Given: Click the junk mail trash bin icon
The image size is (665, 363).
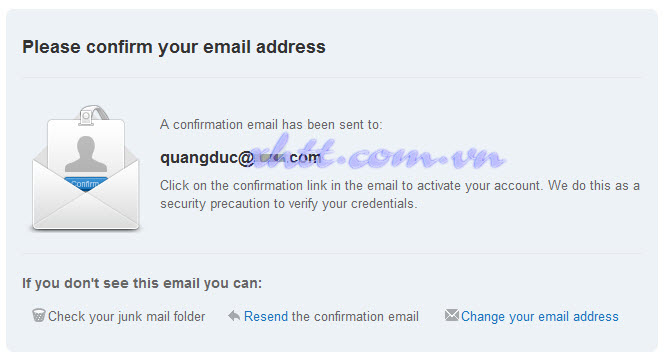Looking at the screenshot, I should 39,316.
